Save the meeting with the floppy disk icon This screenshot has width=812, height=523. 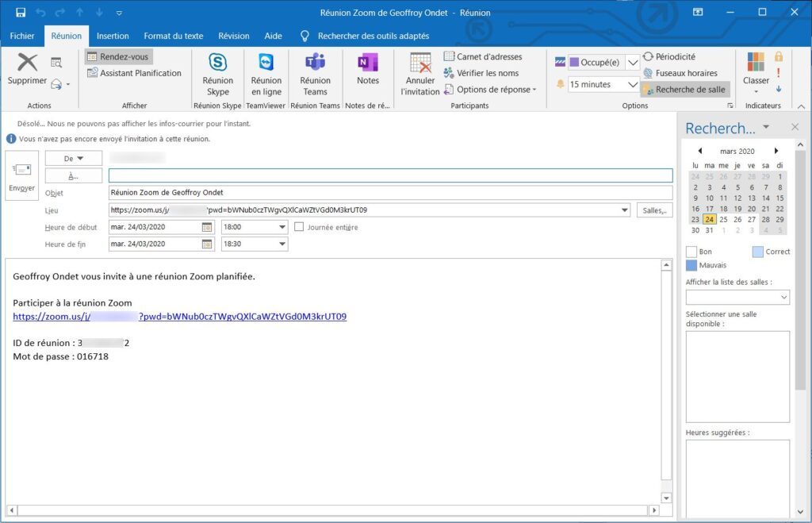[x=20, y=13]
